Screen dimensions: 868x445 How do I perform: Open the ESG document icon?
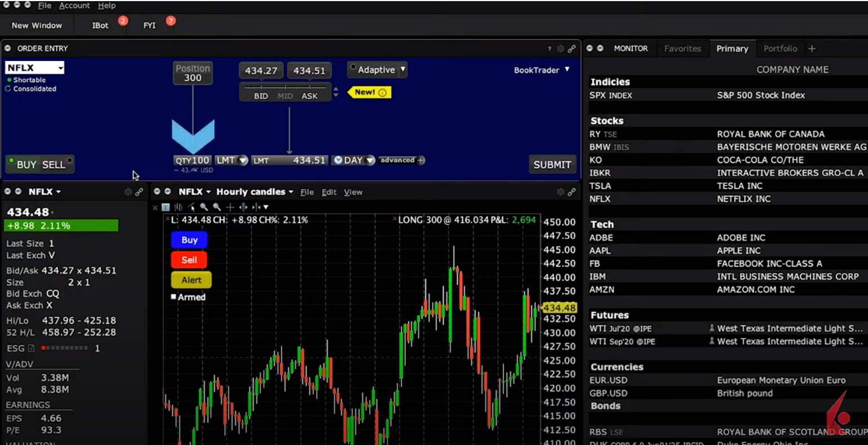pos(32,349)
